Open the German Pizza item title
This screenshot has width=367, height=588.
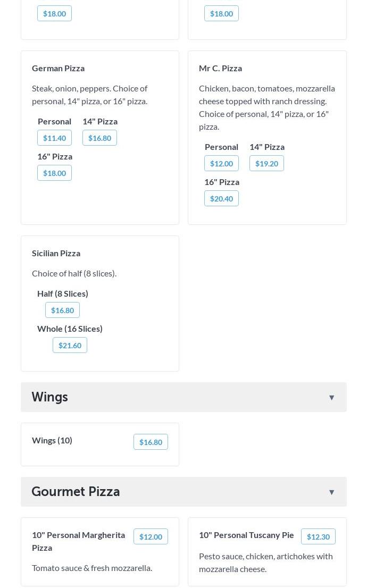tap(58, 68)
